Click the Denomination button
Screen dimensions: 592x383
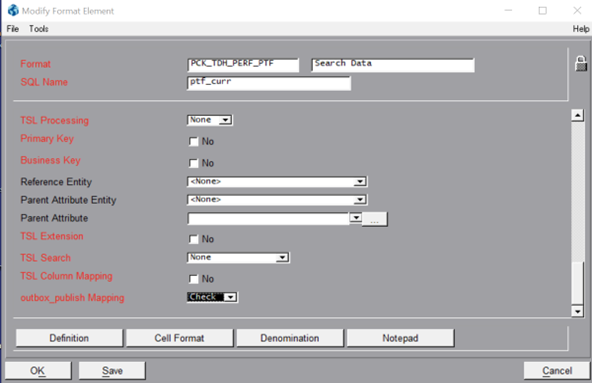click(x=290, y=338)
